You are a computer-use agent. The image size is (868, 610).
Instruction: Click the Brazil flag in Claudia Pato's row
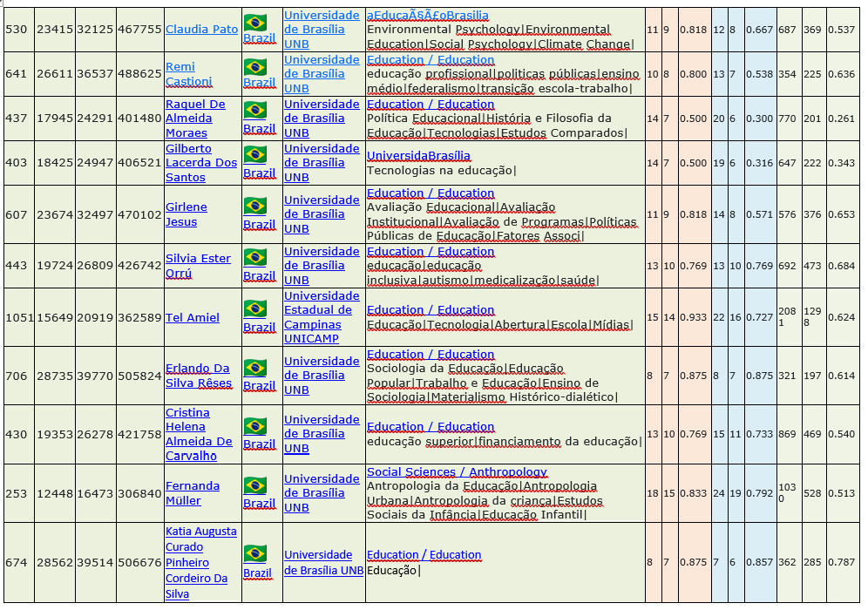[255, 22]
